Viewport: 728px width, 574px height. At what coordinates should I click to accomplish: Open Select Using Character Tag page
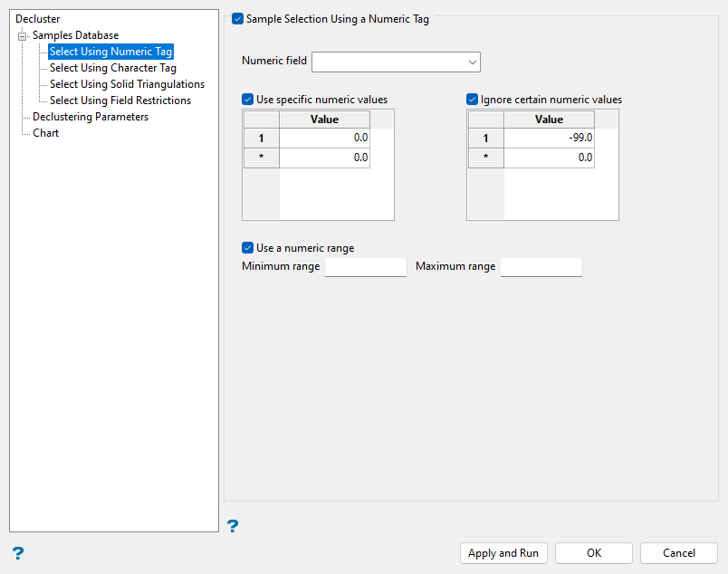tap(113, 68)
